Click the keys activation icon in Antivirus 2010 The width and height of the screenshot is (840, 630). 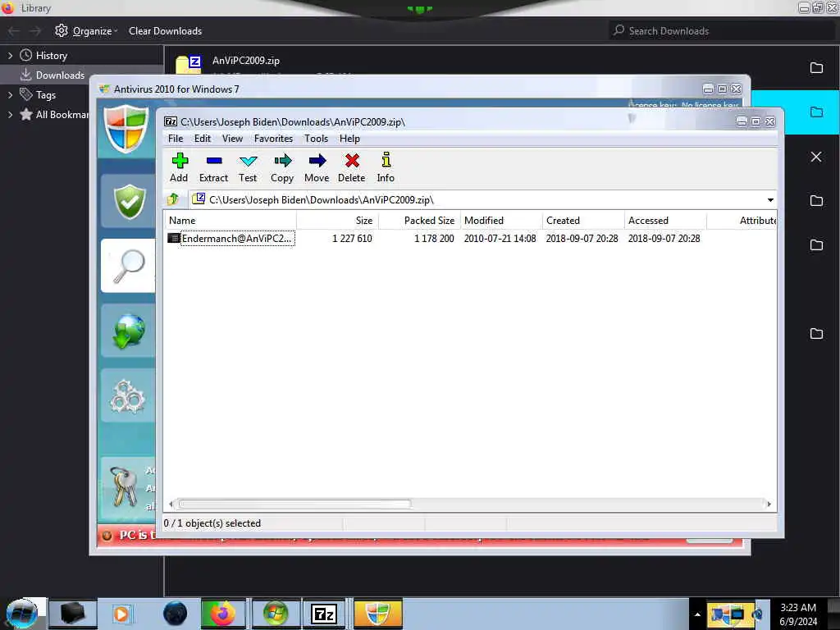click(x=124, y=486)
